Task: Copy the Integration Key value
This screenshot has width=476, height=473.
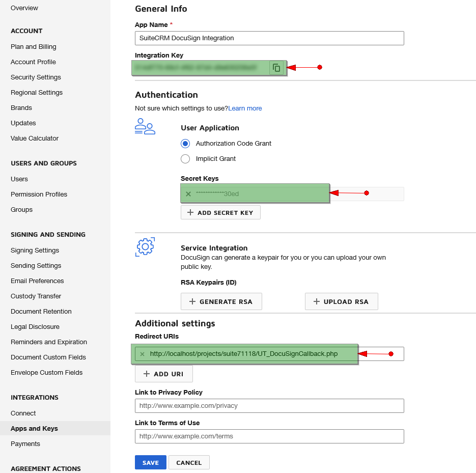Action: (x=276, y=68)
